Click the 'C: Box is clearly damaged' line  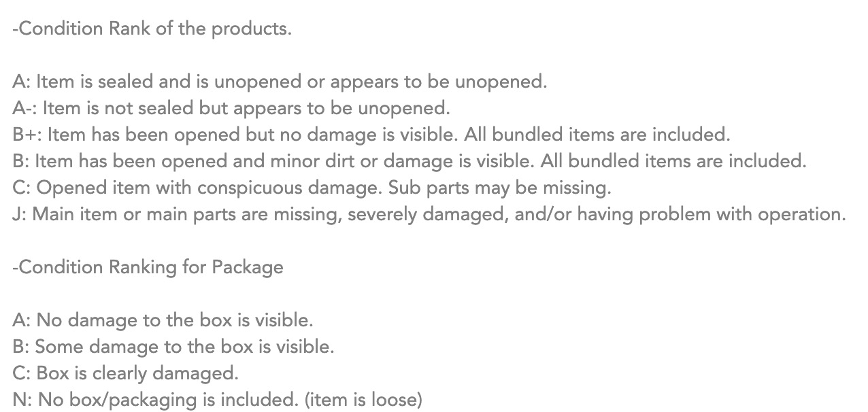coord(126,373)
